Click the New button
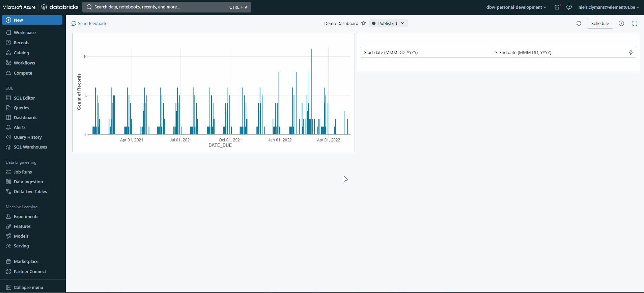644x293 pixels. point(32,20)
